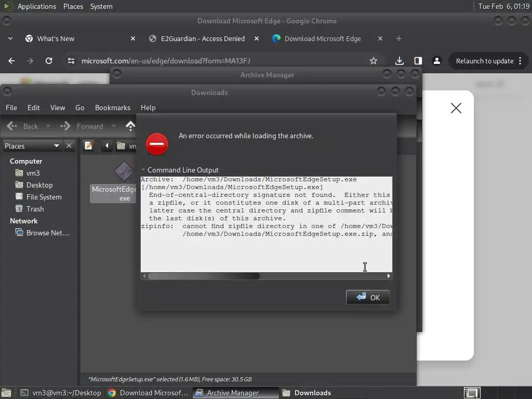Viewport: 532px width, 399px height.
Task: Click the Back button in file manager
Action: coord(22,126)
